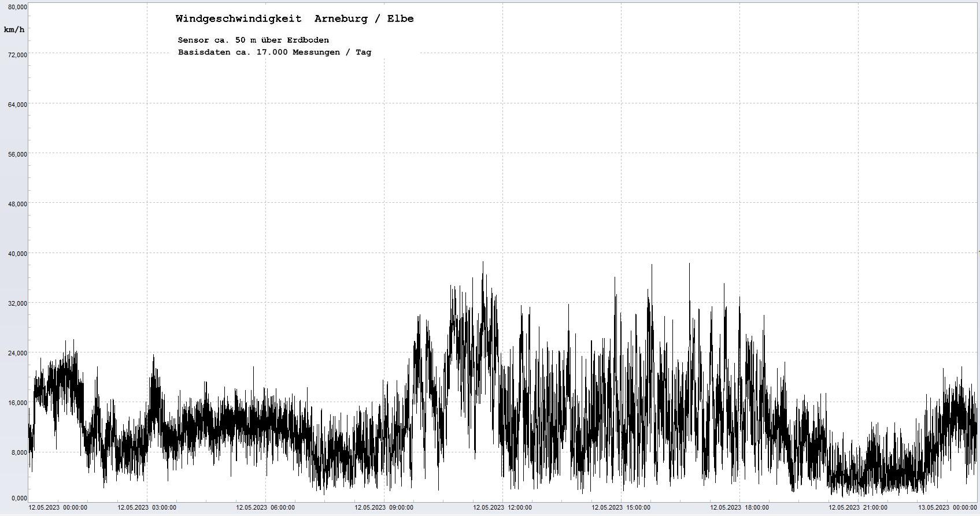Click the 12.05.2023 03:00:00 timestamp

click(147, 508)
